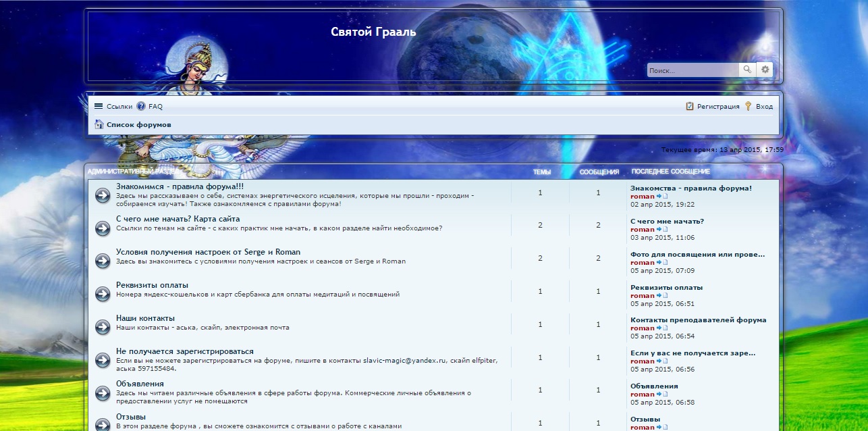This screenshot has width=868, height=431.
Task: View latest post icon dated 05 апр 2015, 06:51
Action: [662, 295]
